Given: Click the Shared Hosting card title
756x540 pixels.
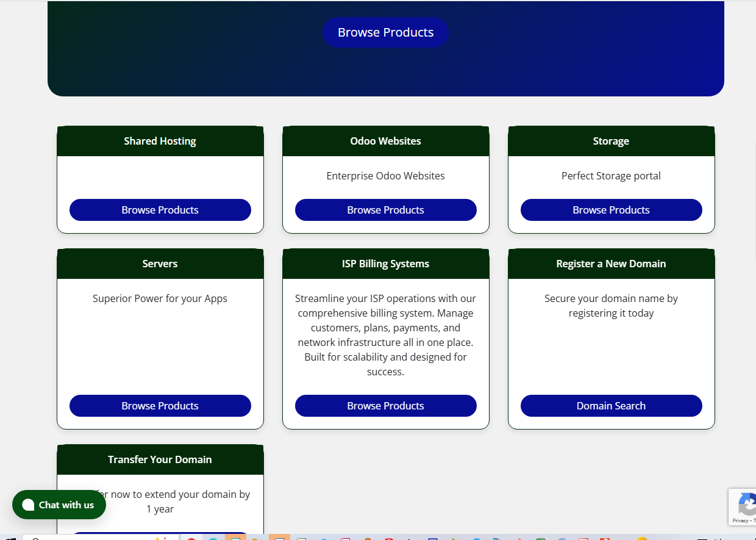Looking at the screenshot, I should point(160,141).
